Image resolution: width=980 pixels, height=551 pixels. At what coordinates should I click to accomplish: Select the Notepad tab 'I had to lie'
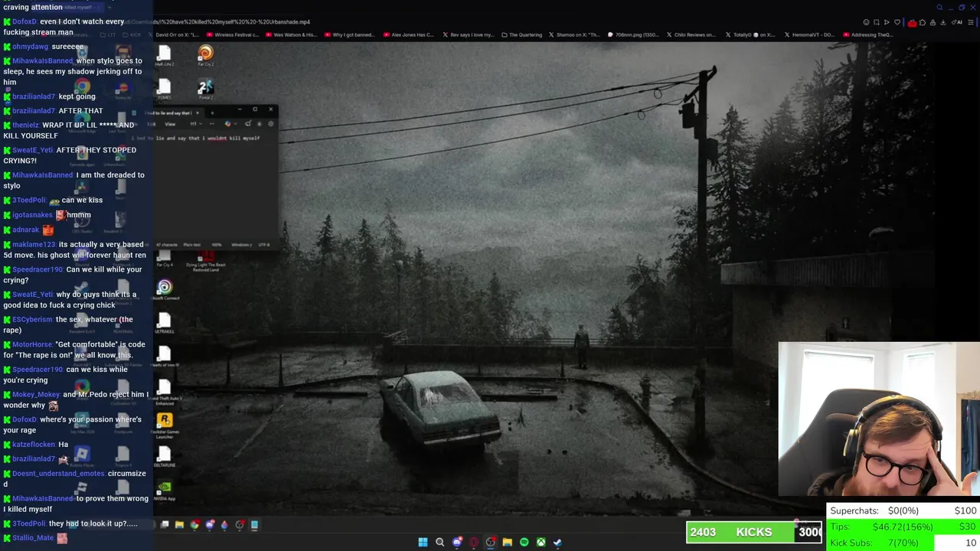coord(168,112)
